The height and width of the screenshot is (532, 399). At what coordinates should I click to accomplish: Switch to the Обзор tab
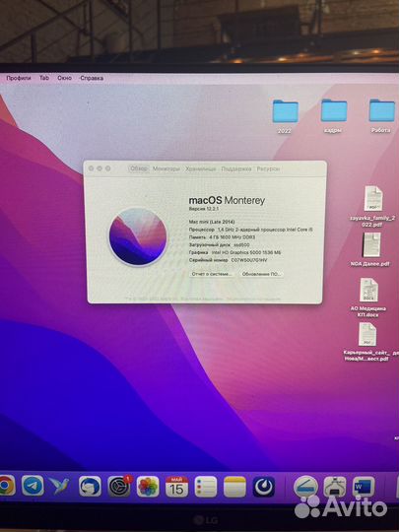click(139, 168)
